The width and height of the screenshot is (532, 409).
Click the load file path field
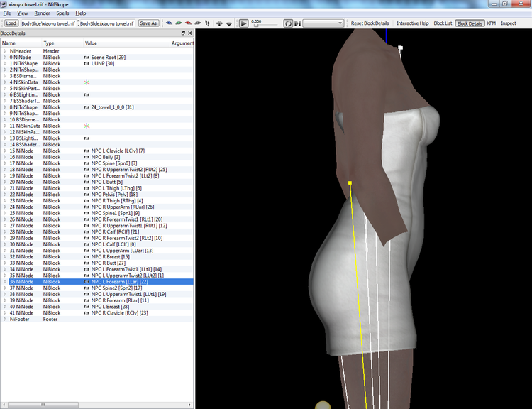[x=48, y=23]
